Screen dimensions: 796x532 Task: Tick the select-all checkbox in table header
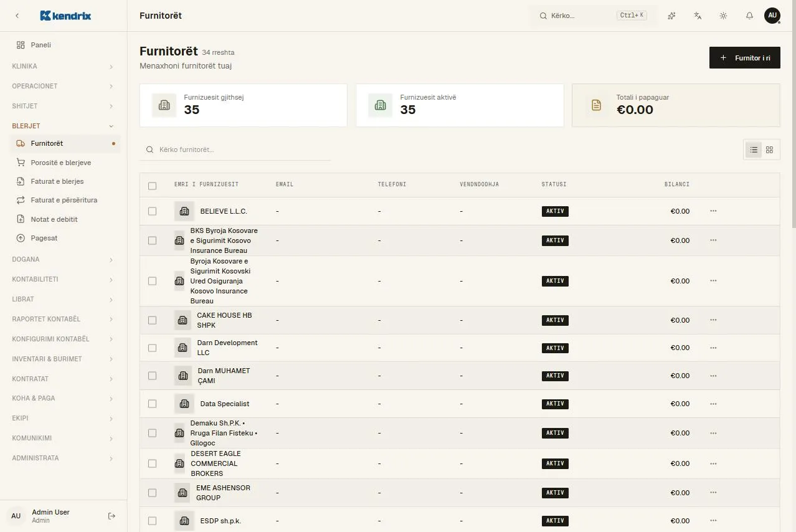pyautogui.click(x=153, y=186)
